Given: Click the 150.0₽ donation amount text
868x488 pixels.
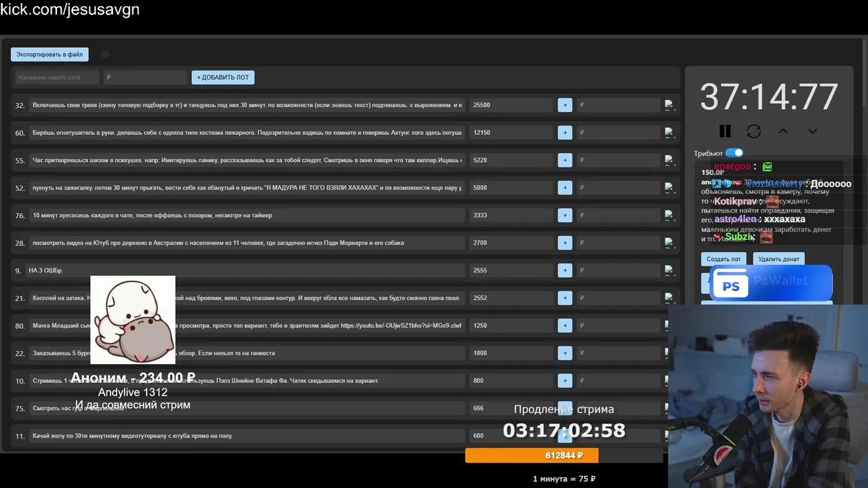Looking at the screenshot, I should pyautogui.click(x=713, y=173).
